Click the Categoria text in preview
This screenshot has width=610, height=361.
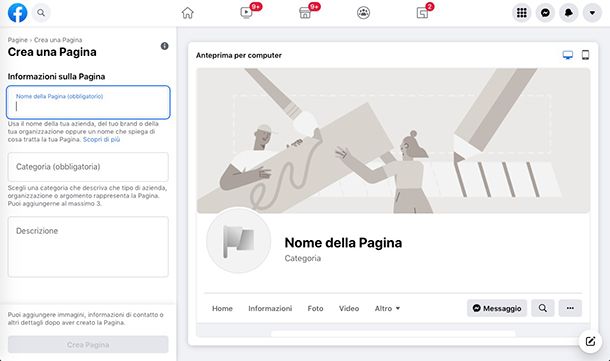click(x=303, y=258)
